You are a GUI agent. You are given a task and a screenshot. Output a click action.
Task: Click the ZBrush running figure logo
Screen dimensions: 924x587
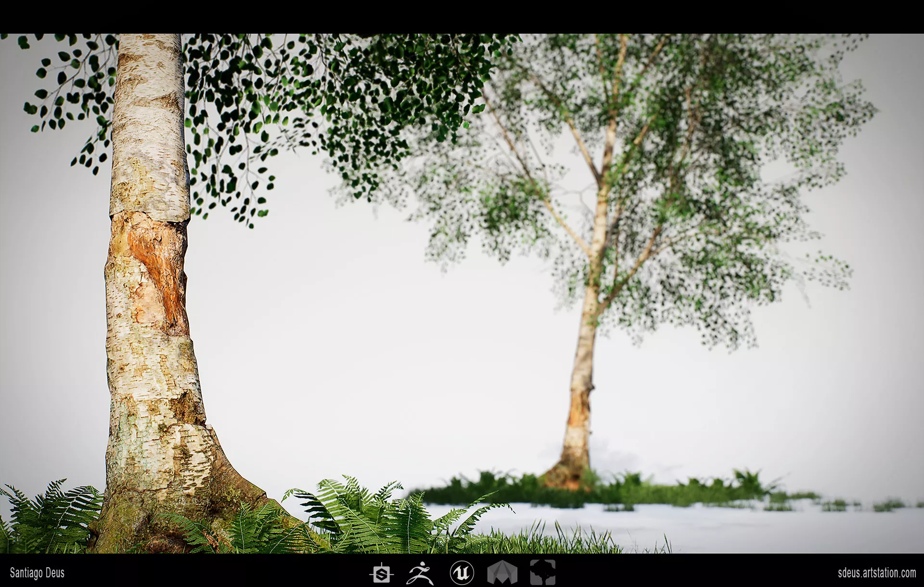(x=420, y=574)
